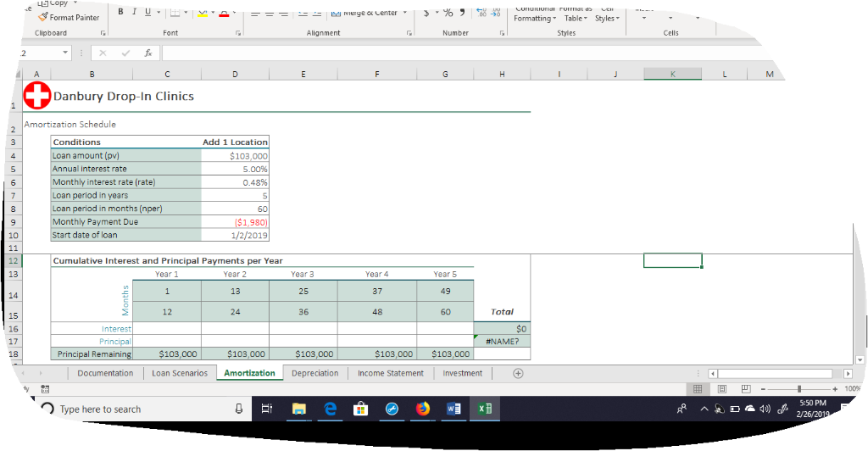
Task: Decrease Decimal places
Action: [496, 12]
